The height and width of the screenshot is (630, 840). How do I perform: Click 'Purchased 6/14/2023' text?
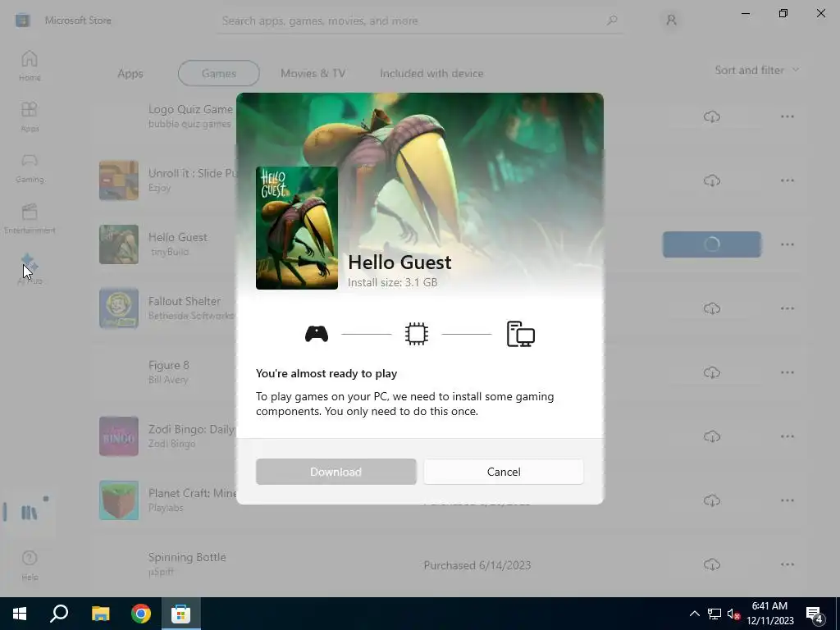pos(477,565)
